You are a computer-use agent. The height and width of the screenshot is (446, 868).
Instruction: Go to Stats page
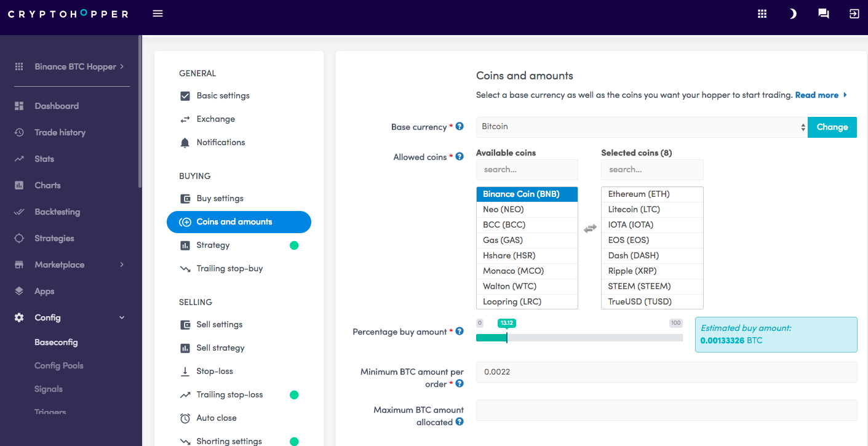pos(44,159)
